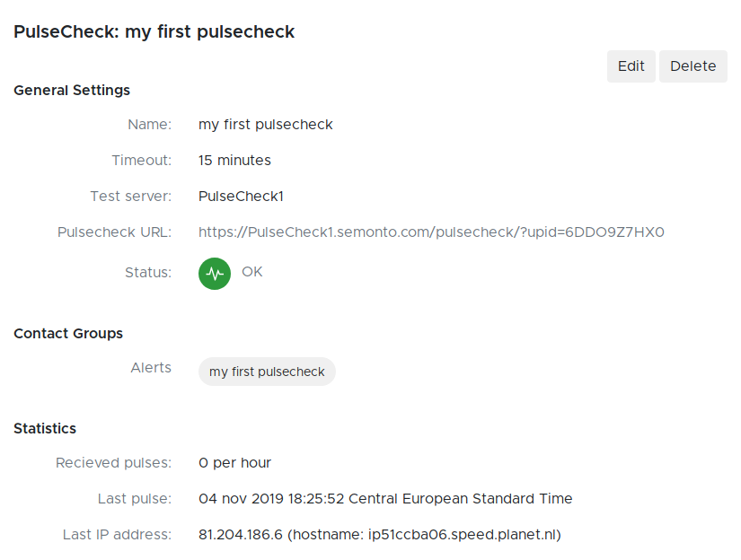This screenshot has width=741, height=560.
Task: Click the "Alerts" field label
Action: point(151,368)
